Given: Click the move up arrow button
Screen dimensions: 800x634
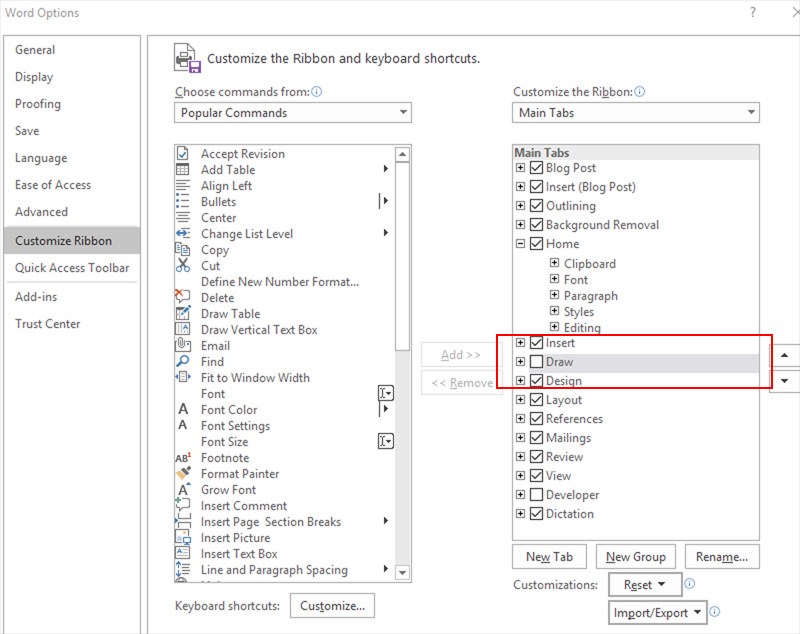Looking at the screenshot, I should point(783,355).
